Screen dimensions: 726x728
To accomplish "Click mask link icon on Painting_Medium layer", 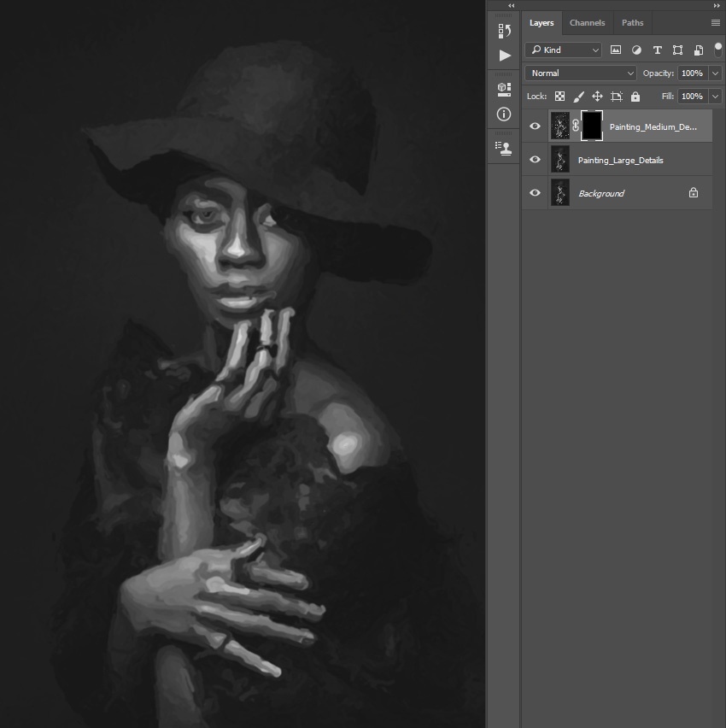I will coord(576,126).
